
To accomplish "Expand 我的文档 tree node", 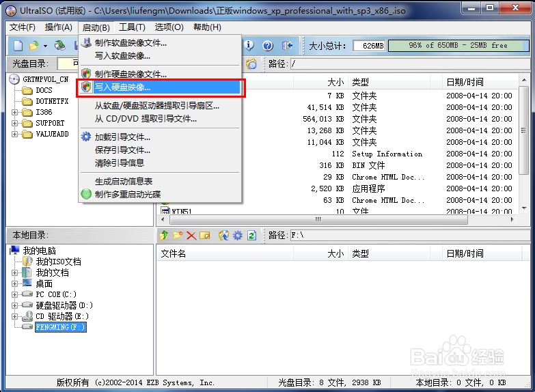I will 14,272.
